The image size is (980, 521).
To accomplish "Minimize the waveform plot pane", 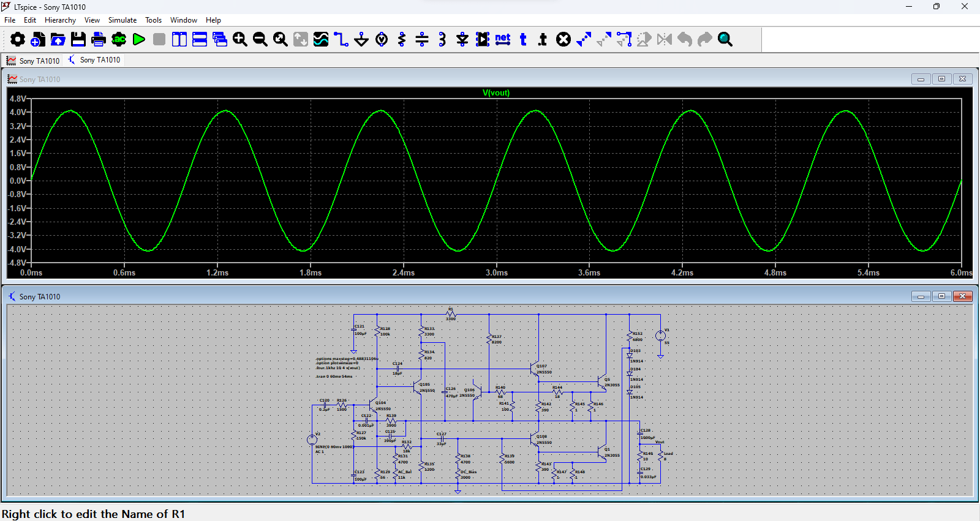I will (x=921, y=79).
